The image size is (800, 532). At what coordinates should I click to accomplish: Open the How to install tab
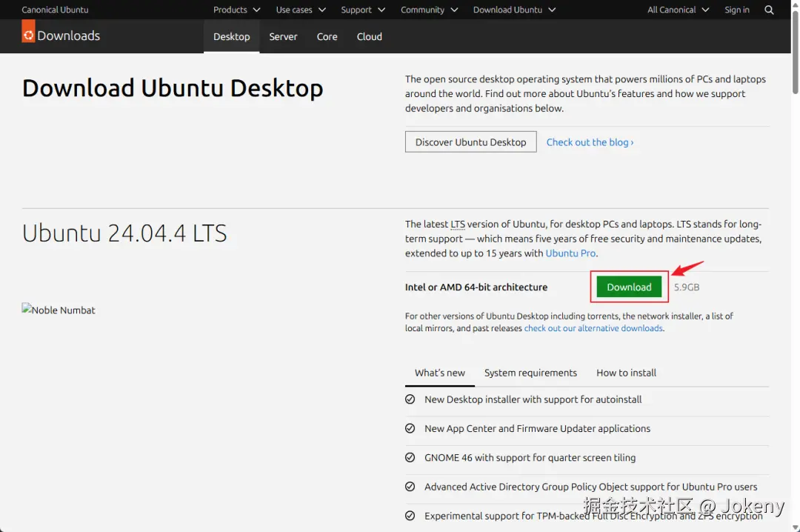626,373
